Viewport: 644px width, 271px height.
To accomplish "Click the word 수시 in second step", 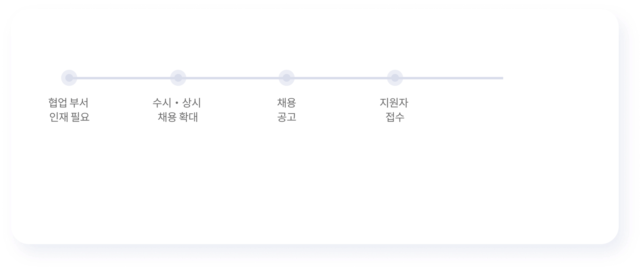I will tap(162, 103).
